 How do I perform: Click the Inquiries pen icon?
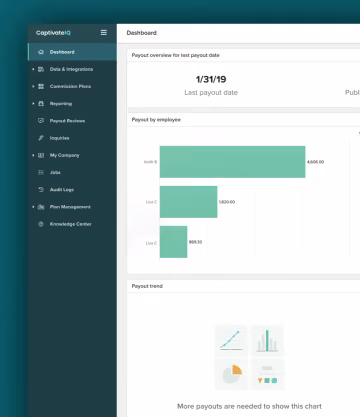41,138
